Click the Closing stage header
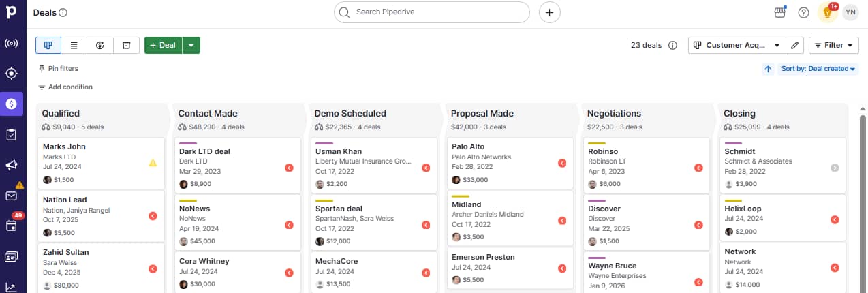868x293 pixels. tap(739, 114)
